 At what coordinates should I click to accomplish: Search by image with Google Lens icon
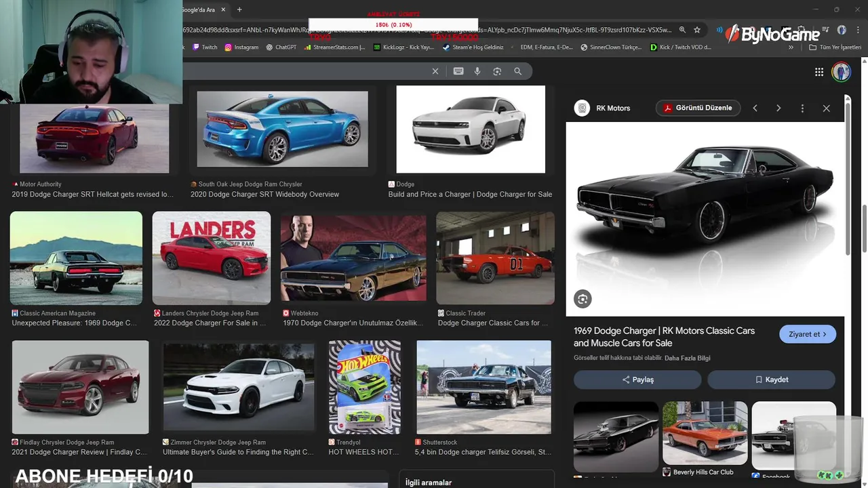[x=497, y=71]
